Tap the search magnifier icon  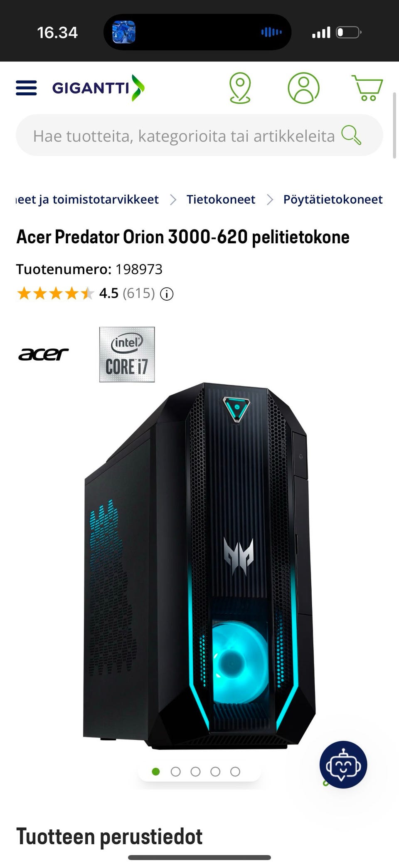[351, 135]
